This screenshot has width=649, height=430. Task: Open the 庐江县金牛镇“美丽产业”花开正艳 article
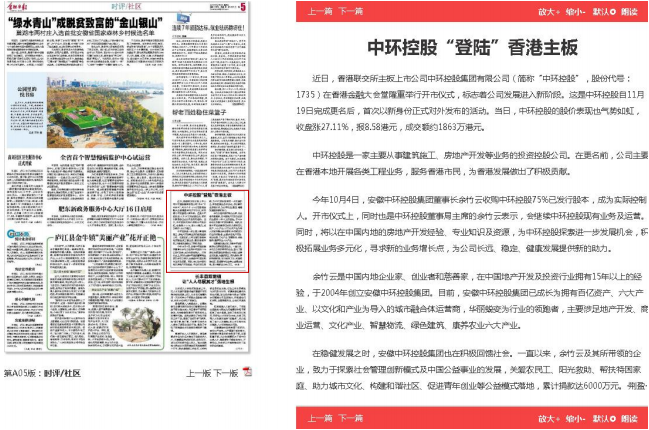(106, 238)
